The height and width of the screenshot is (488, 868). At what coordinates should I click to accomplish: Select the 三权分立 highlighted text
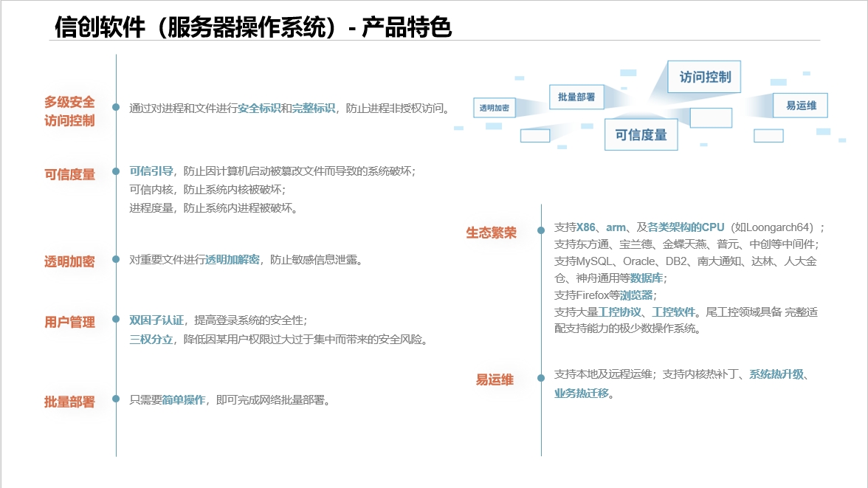[151, 340]
